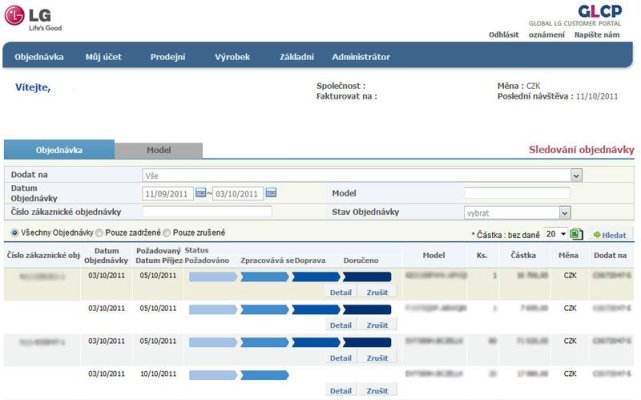Open the Administrátor menu
The width and height of the screenshot is (641, 400).
[360, 57]
